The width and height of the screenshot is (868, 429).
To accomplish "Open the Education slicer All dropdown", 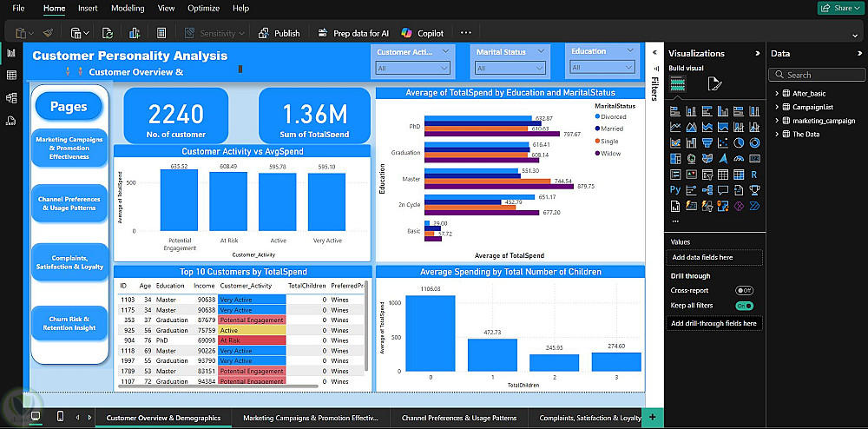I will click(x=602, y=68).
